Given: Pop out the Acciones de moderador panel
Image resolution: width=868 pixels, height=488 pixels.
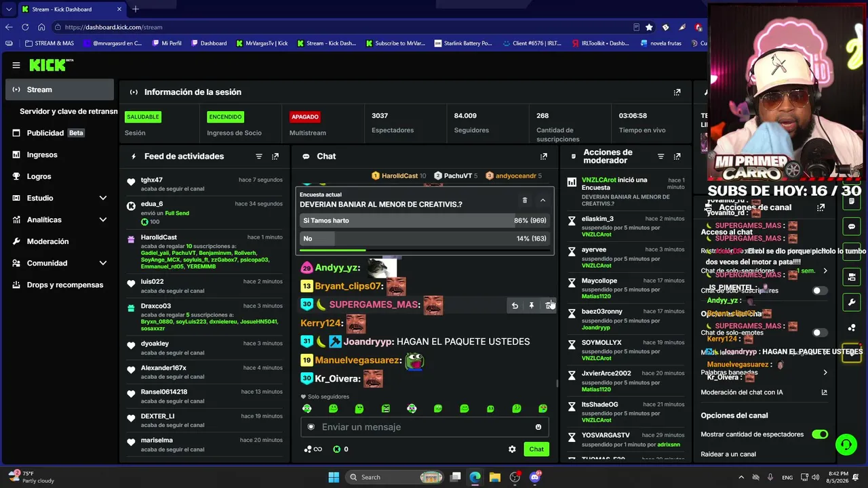Looking at the screenshot, I should click(677, 157).
